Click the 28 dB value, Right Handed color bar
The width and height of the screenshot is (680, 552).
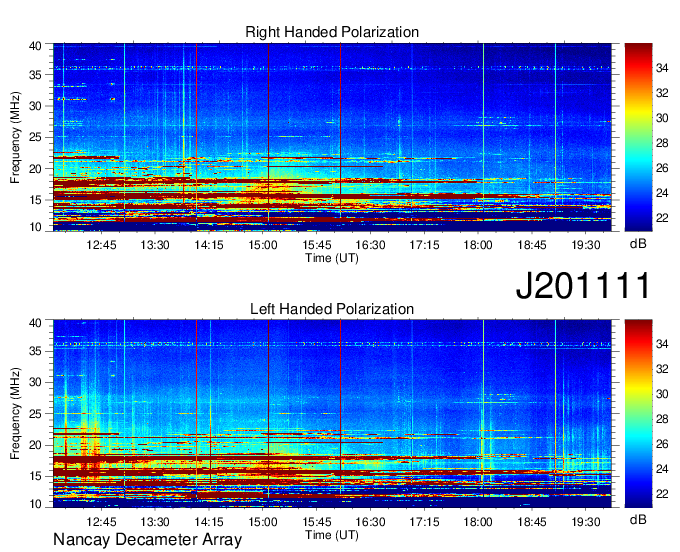click(x=662, y=143)
